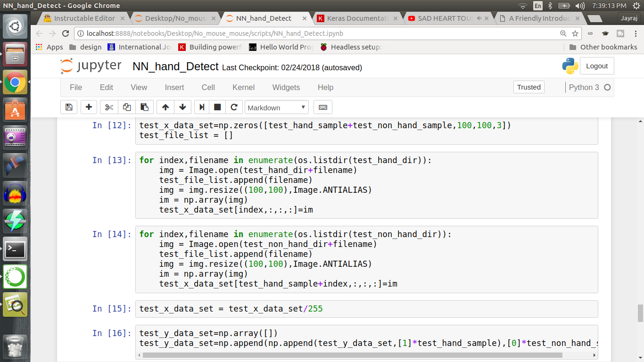
Task: Open the Hello World Prog bookmark
Action: (x=281, y=47)
